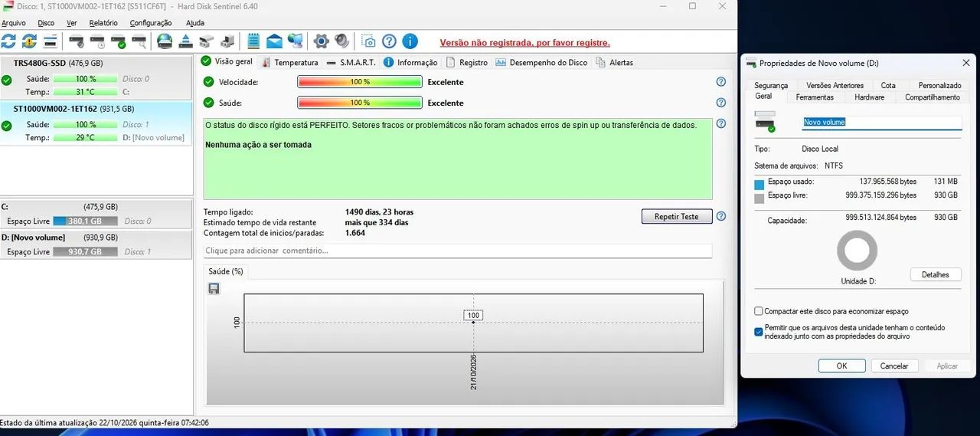The height and width of the screenshot is (436, 980).
Task: Open the Ver menu
Action: 72,23
